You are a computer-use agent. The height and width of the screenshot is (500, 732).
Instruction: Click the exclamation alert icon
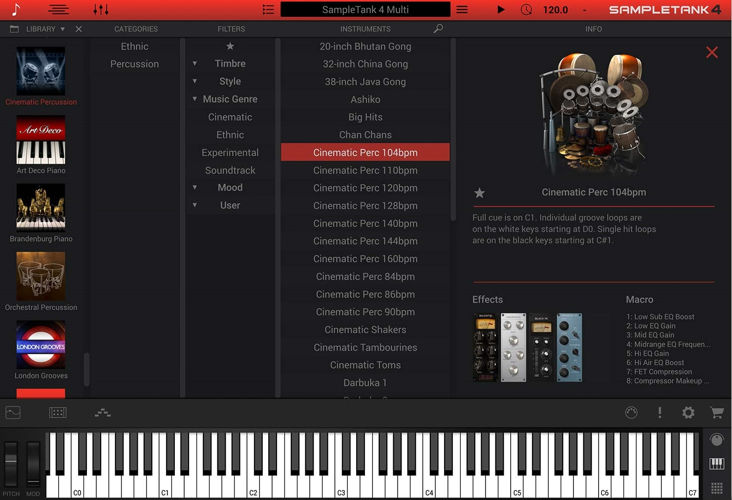pos(660,412)
